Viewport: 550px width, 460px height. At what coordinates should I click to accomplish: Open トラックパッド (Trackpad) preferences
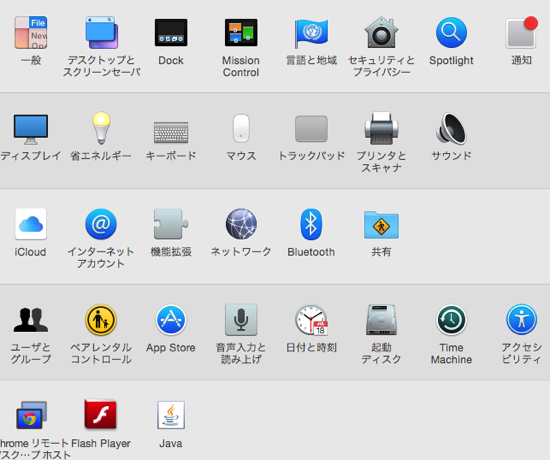tap(311, 129)
